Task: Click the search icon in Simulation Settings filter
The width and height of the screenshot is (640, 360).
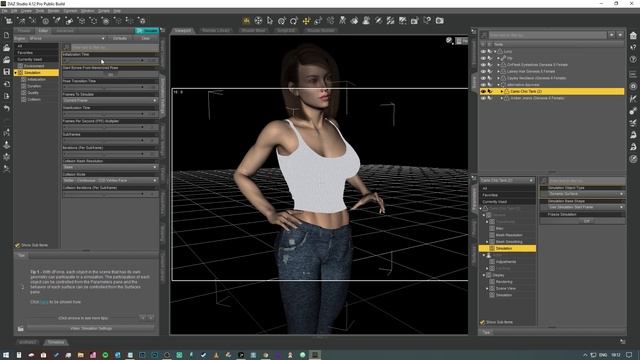Action: [x=67, y=47]
